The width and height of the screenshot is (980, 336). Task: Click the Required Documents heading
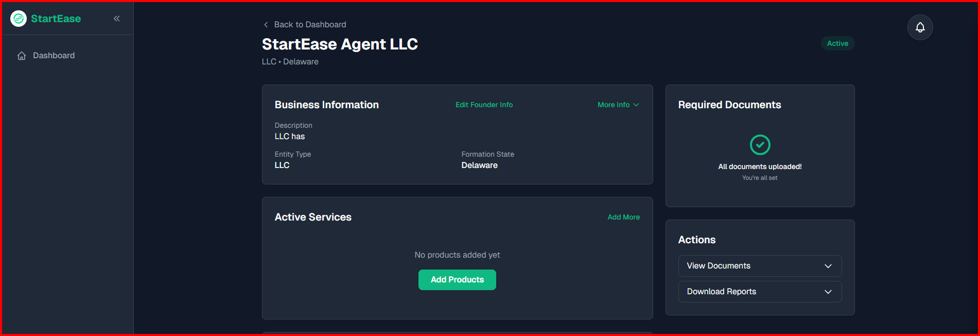tap(729, 105)
